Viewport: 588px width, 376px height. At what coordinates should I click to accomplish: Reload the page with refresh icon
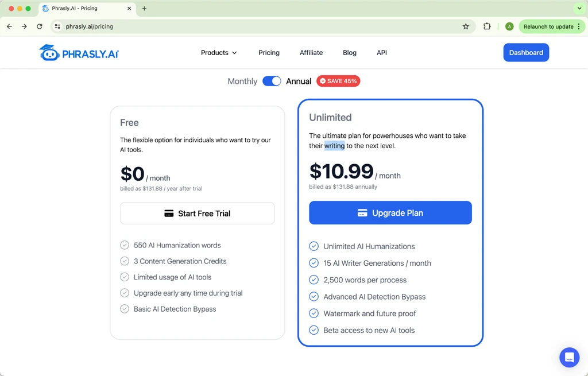39,26
